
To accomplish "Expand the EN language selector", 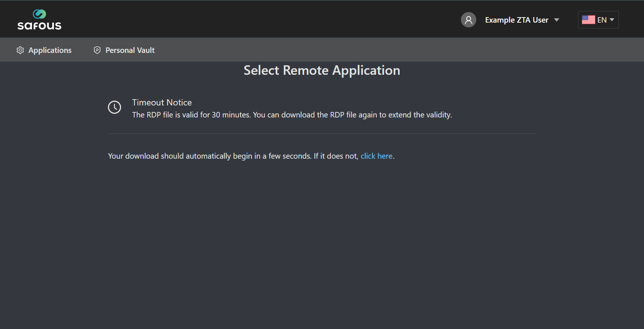I will pos(598,20).
